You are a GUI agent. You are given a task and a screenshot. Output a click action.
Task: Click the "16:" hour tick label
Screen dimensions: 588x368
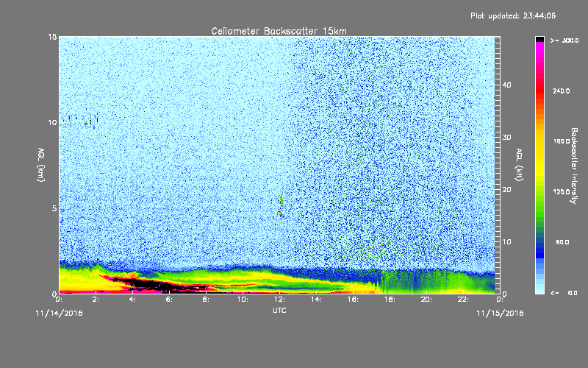[353, 300]
